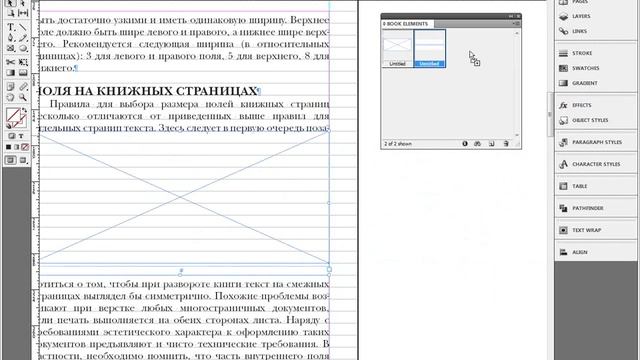Open Book Elements library panel menu
The image size is (640, 360).
pos(516,24)
